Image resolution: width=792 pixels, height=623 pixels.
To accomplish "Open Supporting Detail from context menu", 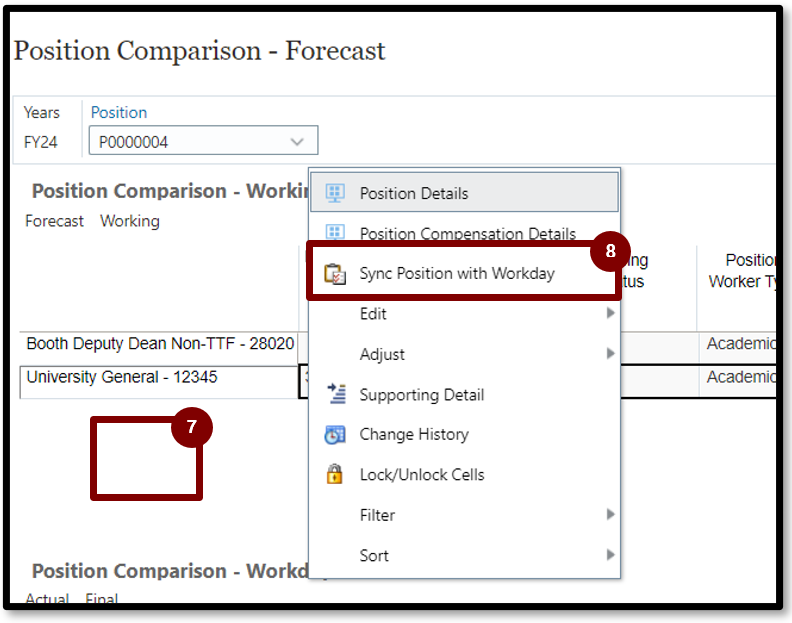I will click(422, 394).
